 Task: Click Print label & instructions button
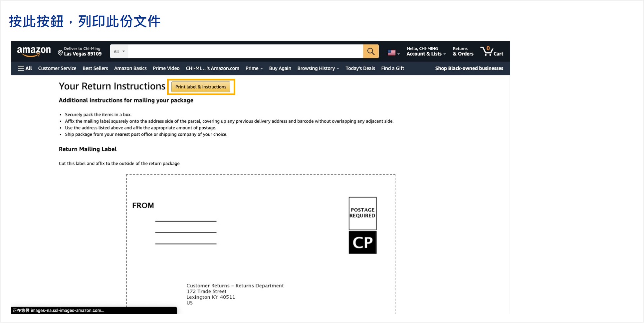201,87
